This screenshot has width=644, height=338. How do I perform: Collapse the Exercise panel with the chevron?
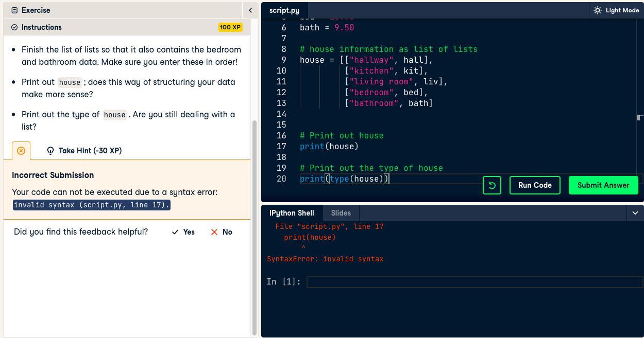(250, 10)
